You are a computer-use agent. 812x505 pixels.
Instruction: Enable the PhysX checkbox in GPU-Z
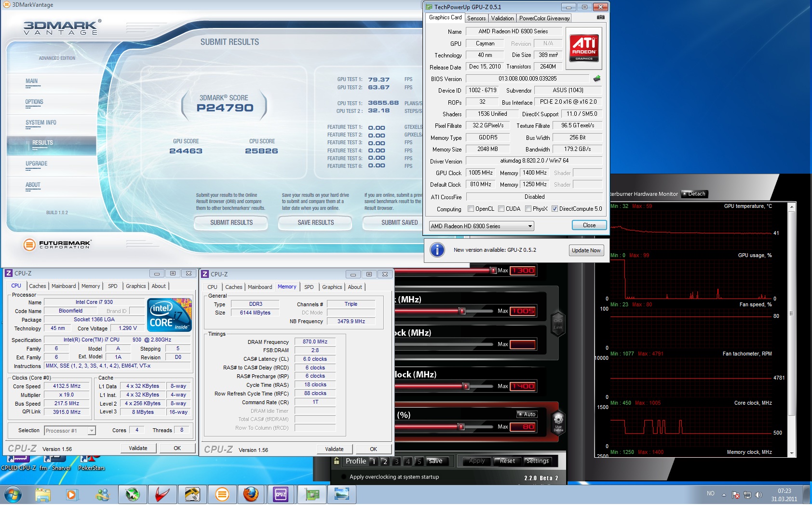[x=528, y=209]
